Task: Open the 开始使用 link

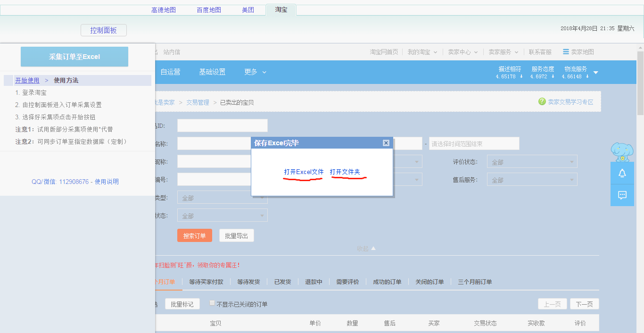Action: point(27,80)
